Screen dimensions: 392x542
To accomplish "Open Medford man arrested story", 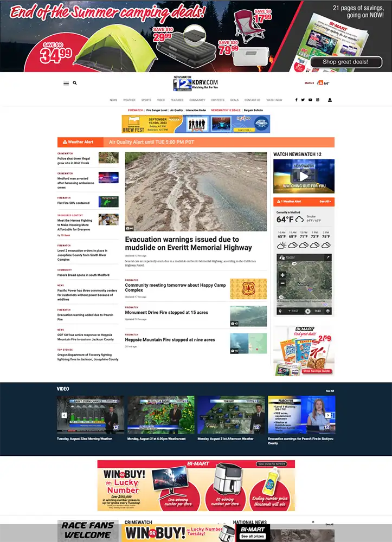I will [76, 183].
